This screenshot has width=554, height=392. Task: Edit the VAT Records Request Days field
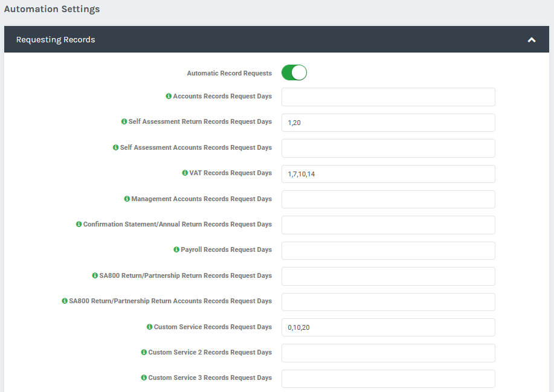click(x=388, y=174)
